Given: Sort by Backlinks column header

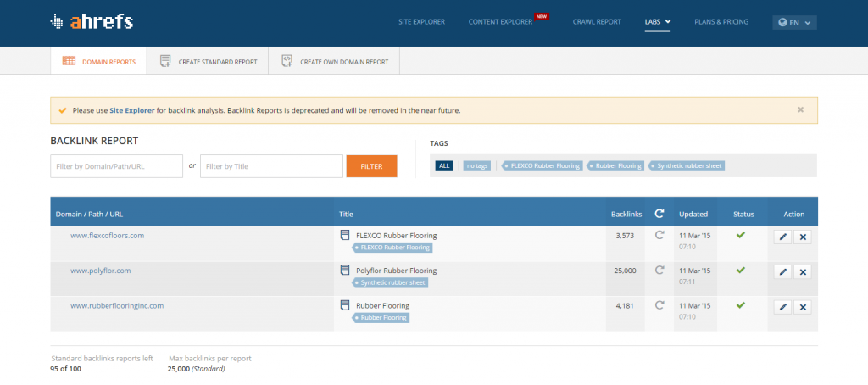Looking at the screenshot, I should [626, 214].
